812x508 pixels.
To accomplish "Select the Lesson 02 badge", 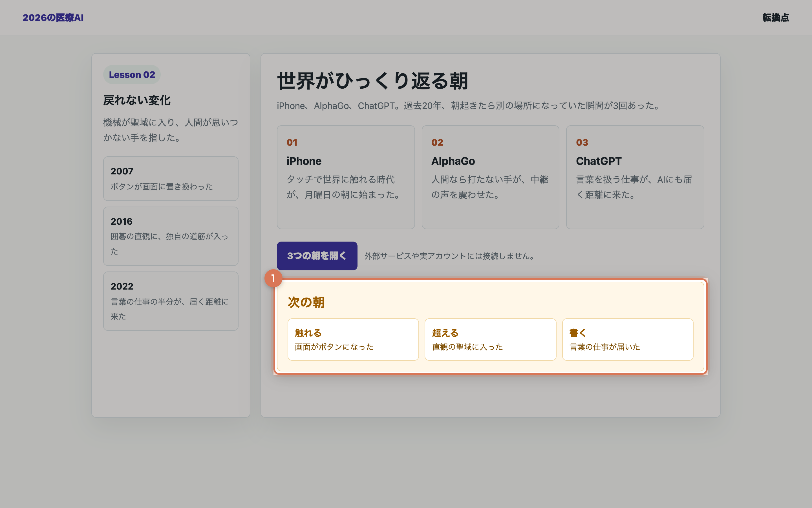I will point(132,75).
